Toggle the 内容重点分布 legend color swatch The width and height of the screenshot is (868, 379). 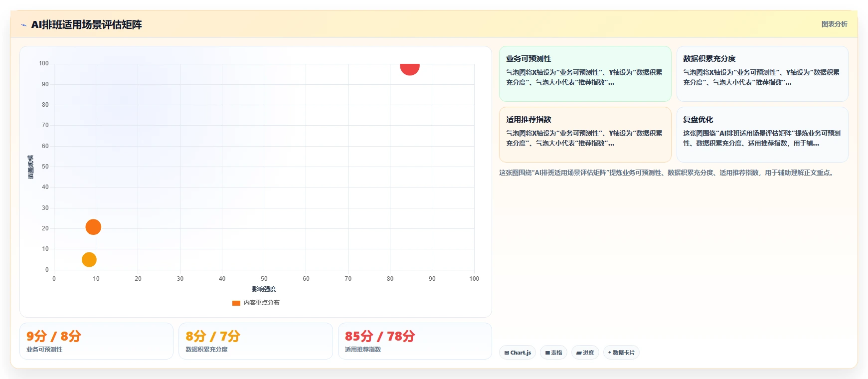click(236, 303)
